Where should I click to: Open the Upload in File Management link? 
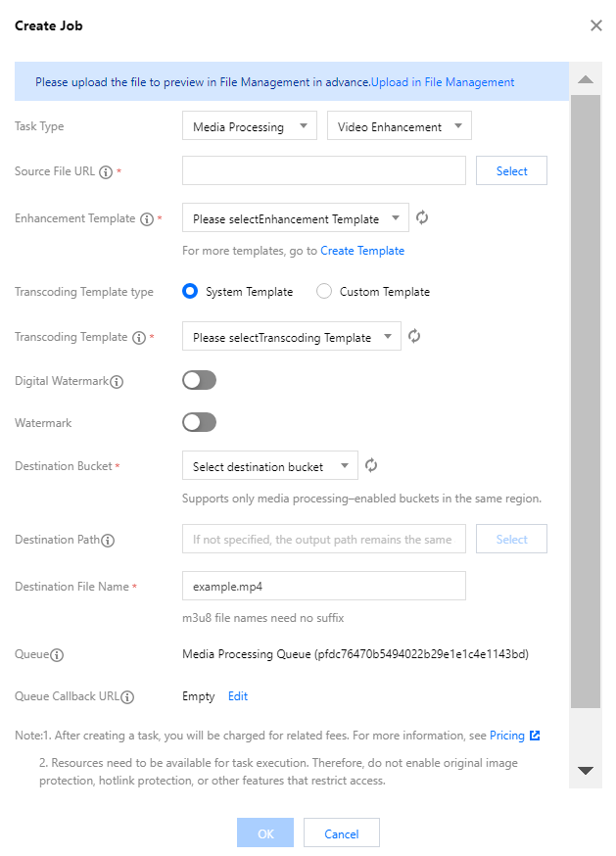point(442,82)
